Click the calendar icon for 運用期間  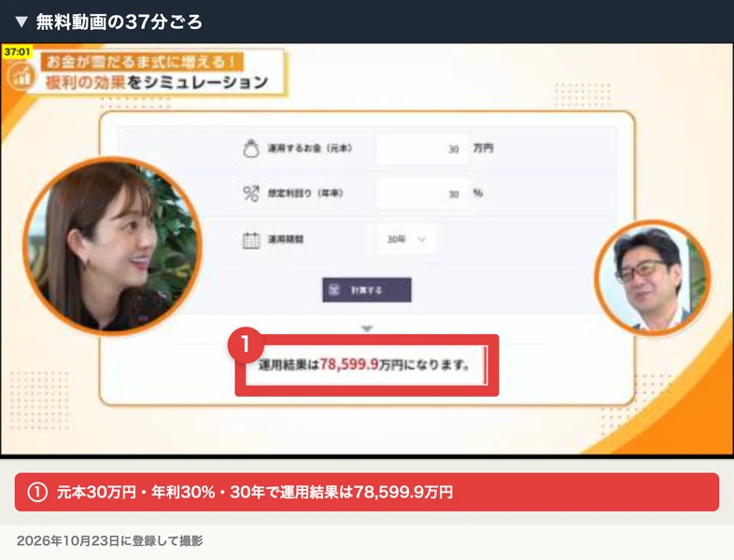pyautogui.click(x=251, y=240)
